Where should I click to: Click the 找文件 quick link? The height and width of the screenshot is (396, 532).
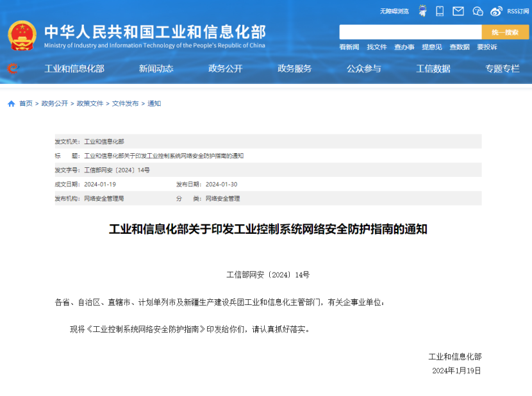376,47
